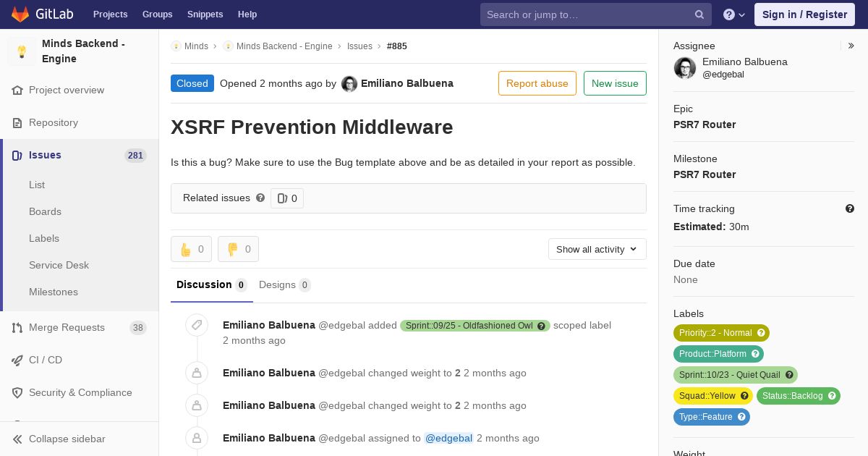Open the issues List sidebar item
This screenshot has width=868, height=456.
(37, 185)
